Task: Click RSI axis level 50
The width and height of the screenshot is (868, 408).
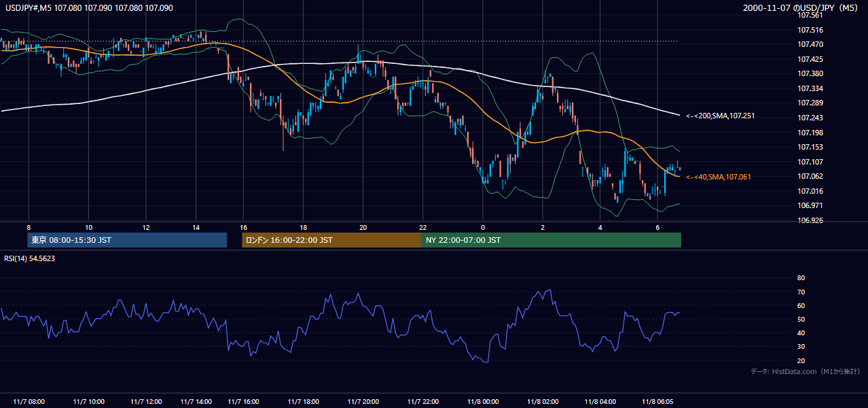Action: pos(801,319)
